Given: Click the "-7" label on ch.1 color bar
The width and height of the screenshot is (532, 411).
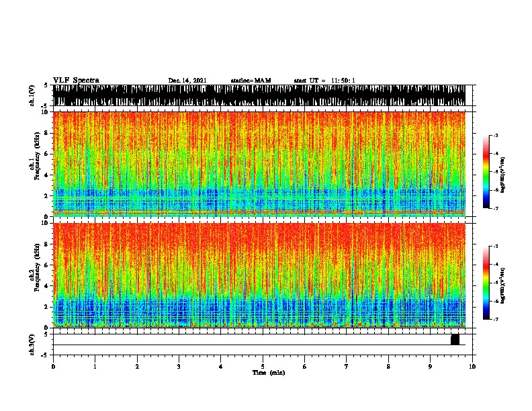Looking at the screenshot, I should pos(496,208).
